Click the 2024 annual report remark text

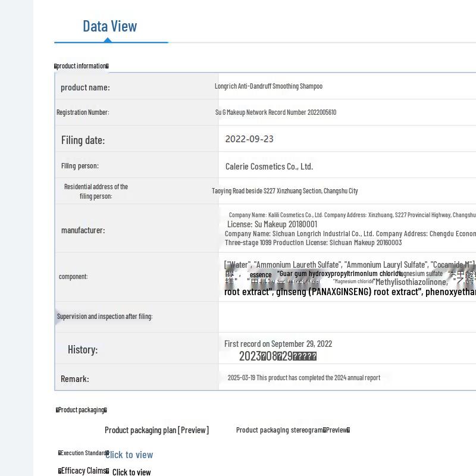(x=303, y=378)
